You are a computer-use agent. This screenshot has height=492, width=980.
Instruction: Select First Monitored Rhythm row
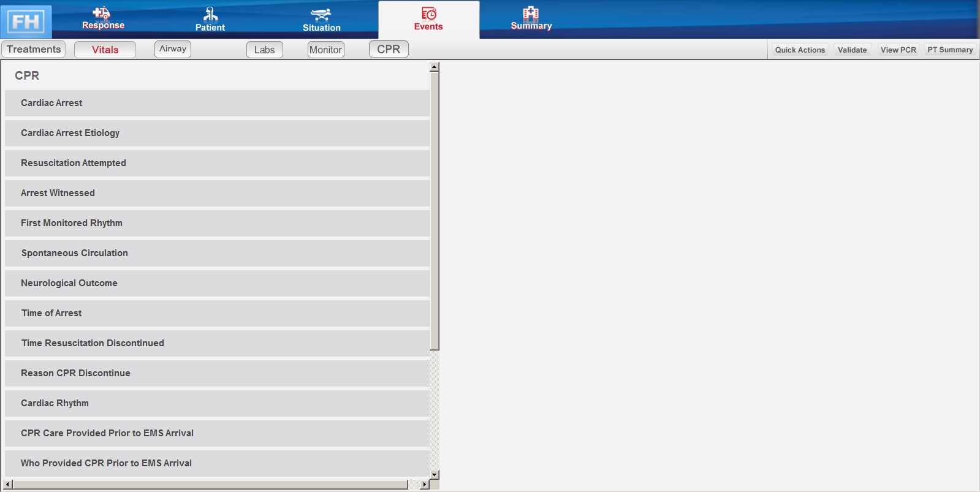(x=217, y=223)
